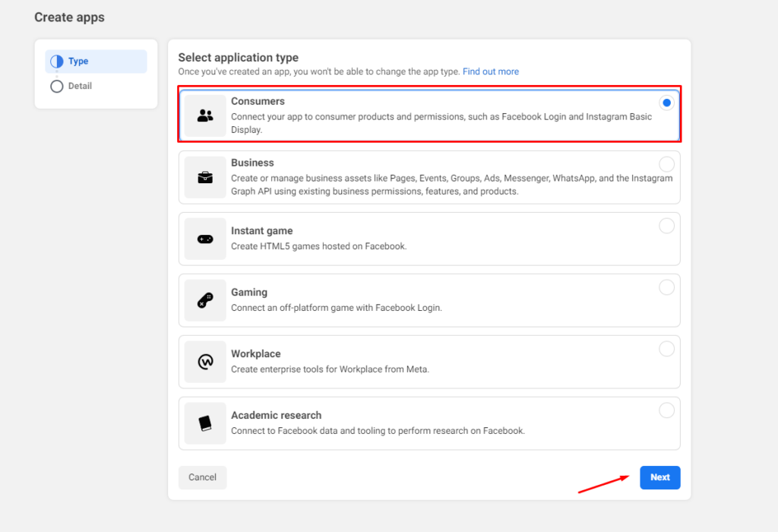Click the Next button

(659, 477)
